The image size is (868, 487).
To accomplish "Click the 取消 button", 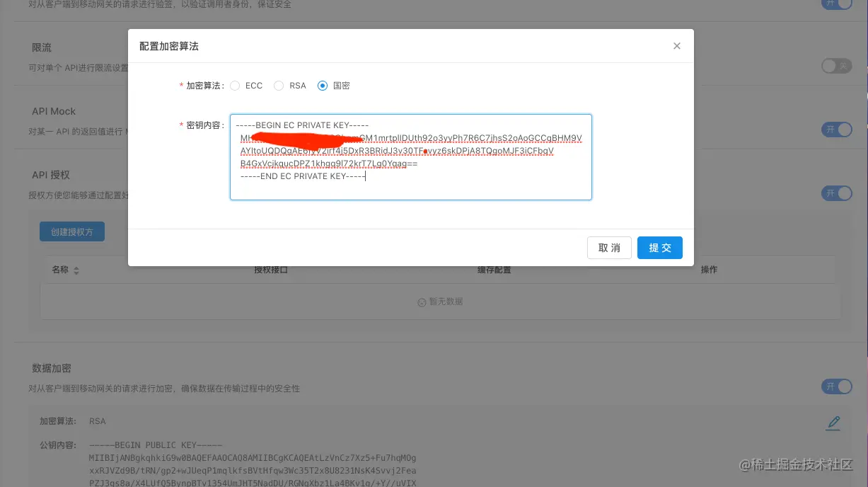I will click(609, 248).
